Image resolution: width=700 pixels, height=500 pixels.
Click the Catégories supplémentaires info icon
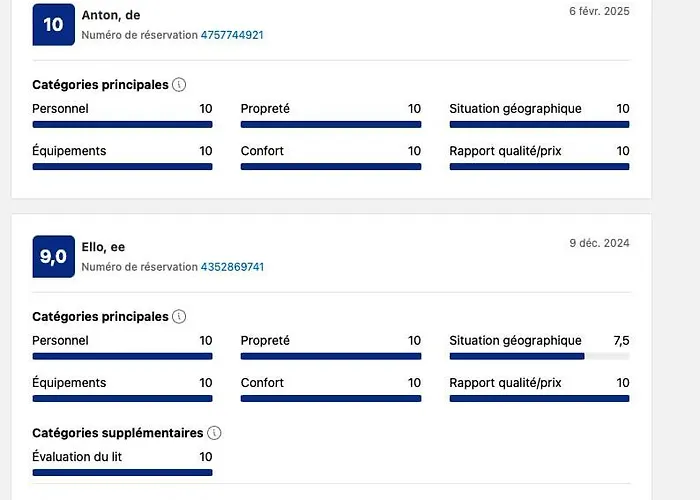click(x=214, y=433)
